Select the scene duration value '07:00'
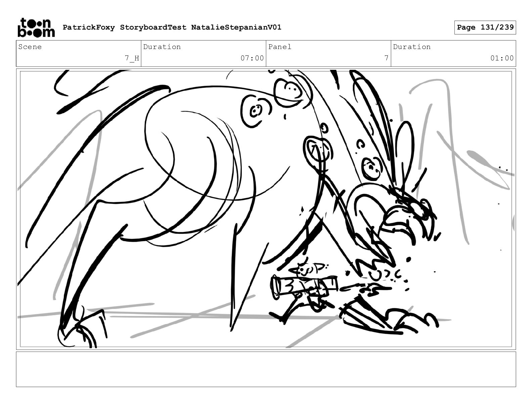 (x=252, y=58)
